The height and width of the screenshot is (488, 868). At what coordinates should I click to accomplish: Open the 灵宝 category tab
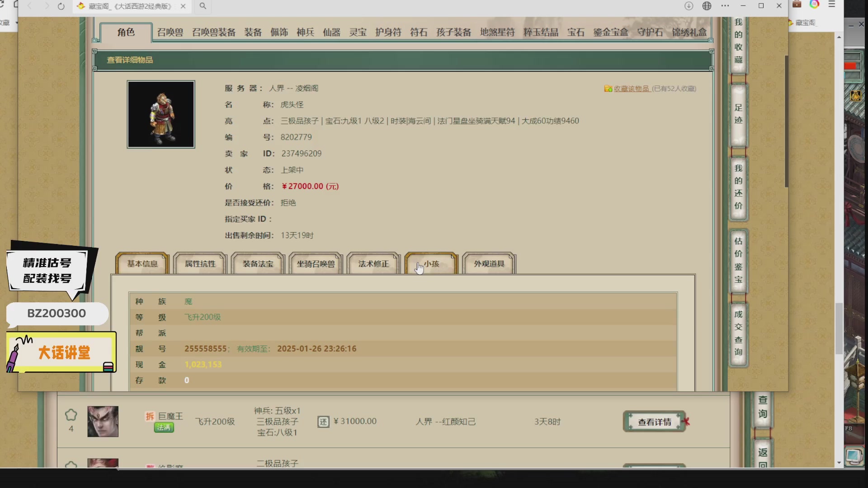point(358,32)
